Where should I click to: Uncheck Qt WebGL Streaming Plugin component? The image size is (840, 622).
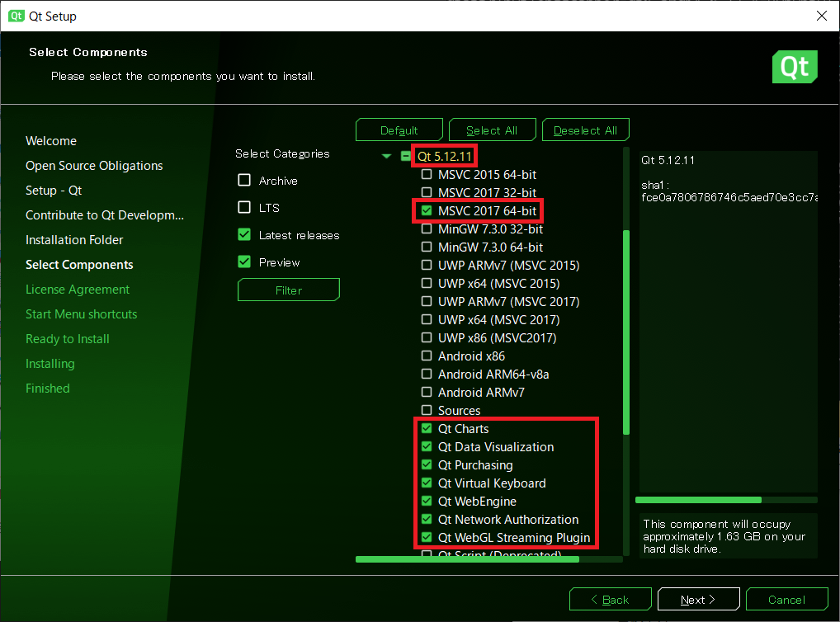coord(427,537)
